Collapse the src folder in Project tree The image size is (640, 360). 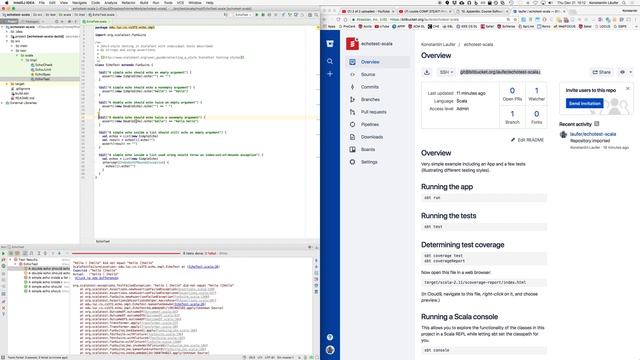7,41
